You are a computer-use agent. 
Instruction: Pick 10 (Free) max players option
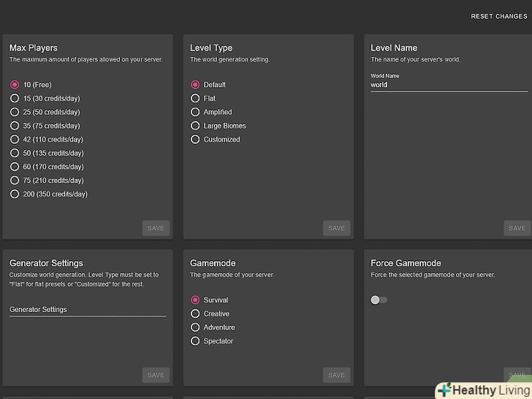pyautogui.click(x=15, y=85)
